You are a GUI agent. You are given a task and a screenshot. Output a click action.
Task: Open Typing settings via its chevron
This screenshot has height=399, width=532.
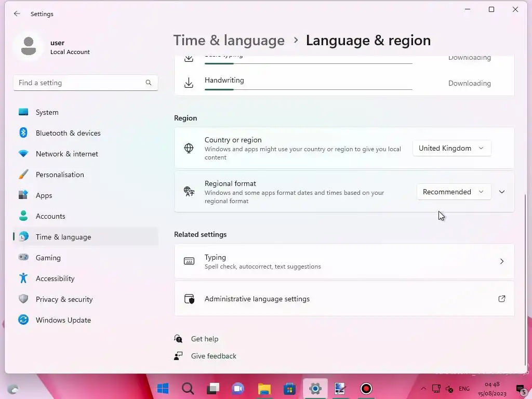tap(502, 261)
